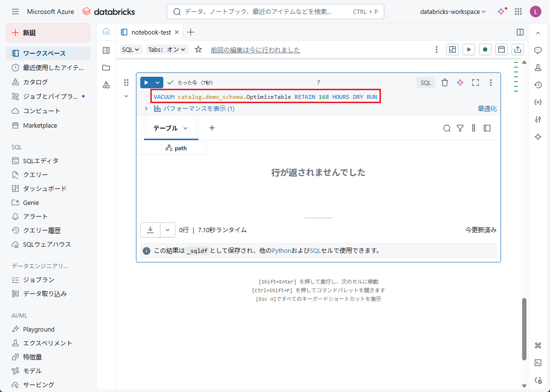Viewport: 550px width, 392px height.
Task: Click the search icon in results table
Action: 447,128
